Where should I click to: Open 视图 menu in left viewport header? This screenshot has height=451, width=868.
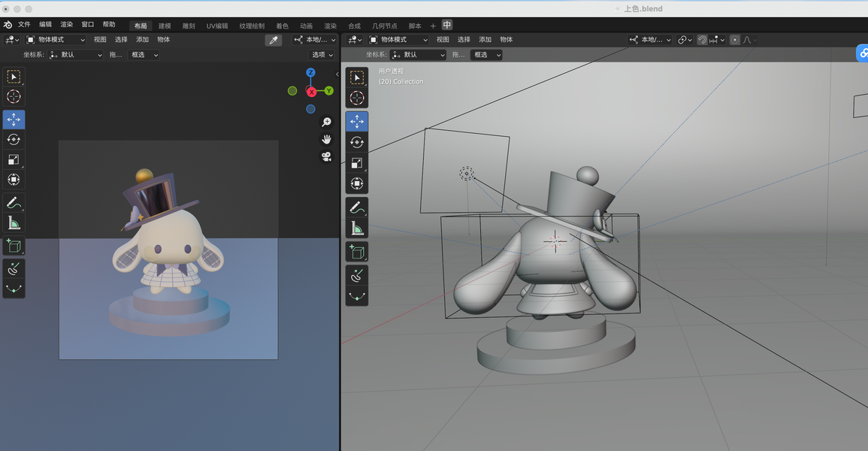click(x=100, y=40)
